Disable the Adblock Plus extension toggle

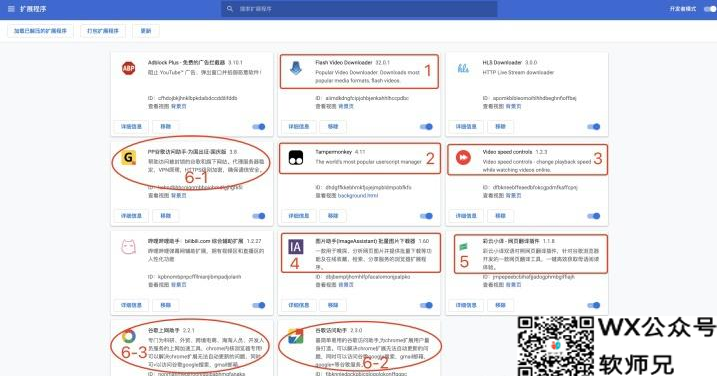(259, 127)
